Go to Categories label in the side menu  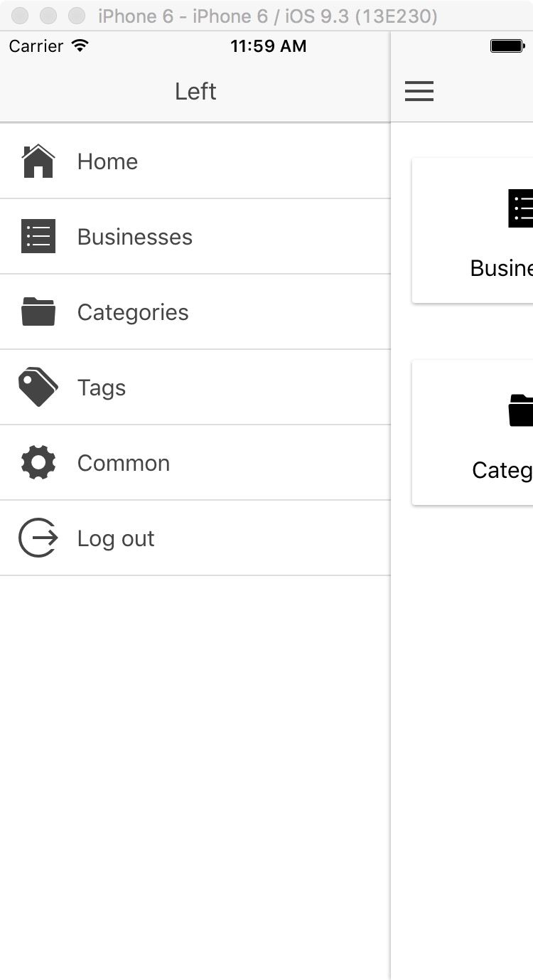pyautogui.click(x=133, y=312)
